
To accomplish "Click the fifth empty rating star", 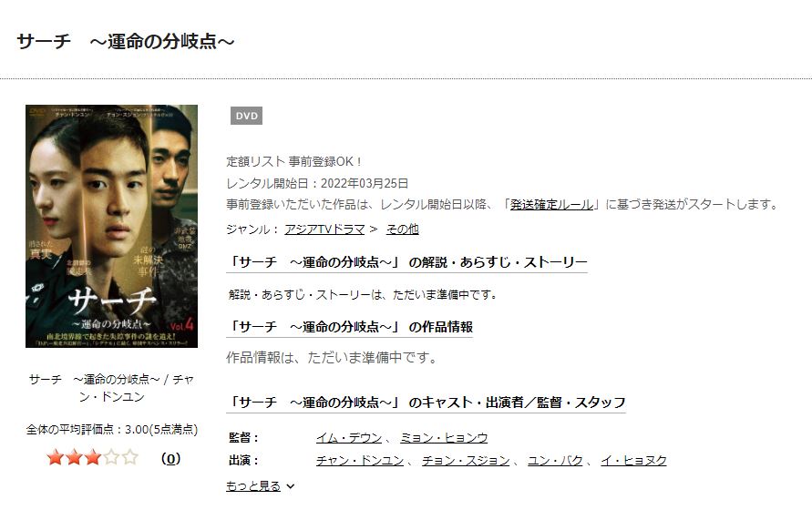I will [x=130, y=457].
